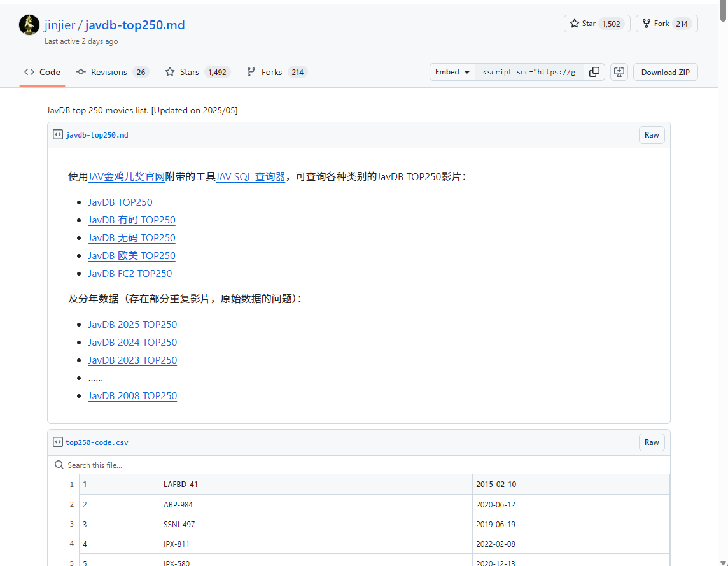This screenshot has height=566, width=728.
Task: Click the search magnifier icon in CSV viewer
Action: point(59,465)
